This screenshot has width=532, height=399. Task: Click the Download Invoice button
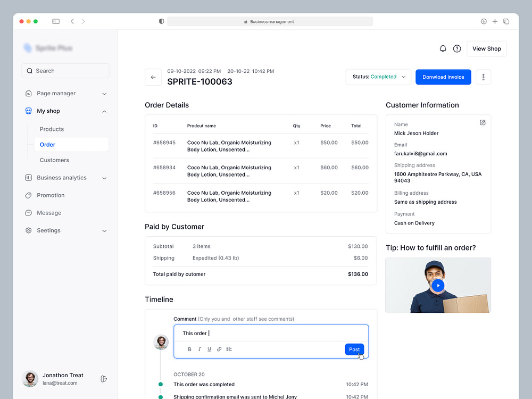[443, 77]
